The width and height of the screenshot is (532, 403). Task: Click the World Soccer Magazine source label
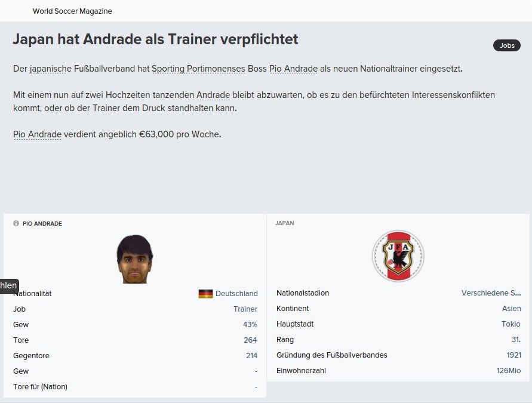tap(72, 11)
